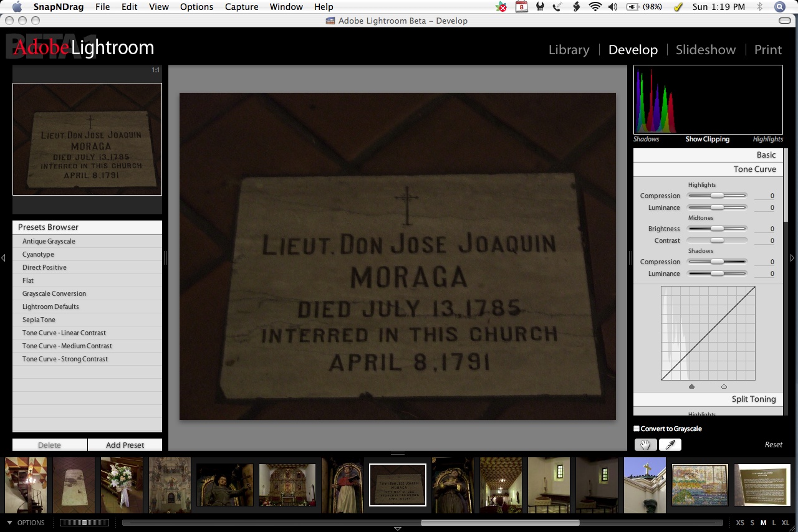Click the Wi-Fi status icon
The width and height of the screenshot is (798, 532).
point(595,7)
